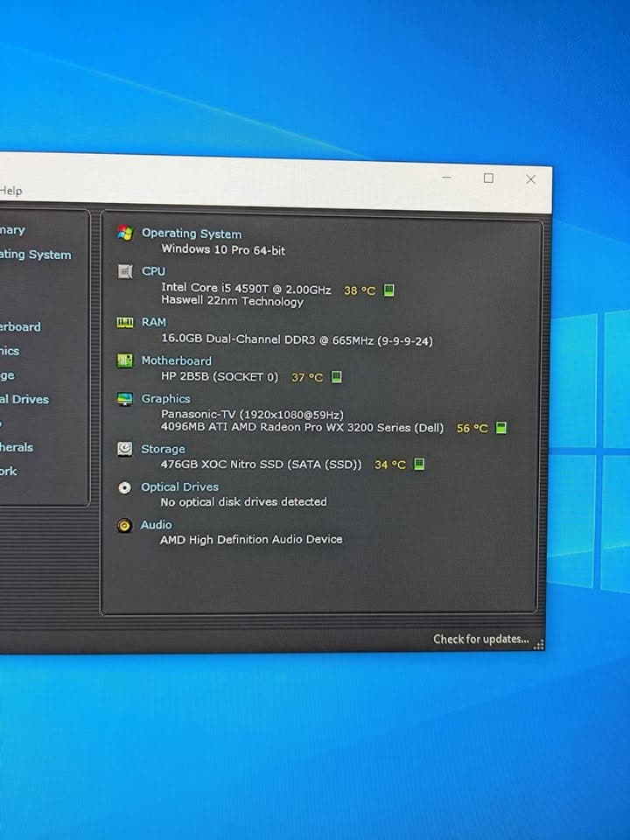Click the Operating System section icon
Image resolution: width=630 pixels, height=840 pixels.
(x=125, y=233)
